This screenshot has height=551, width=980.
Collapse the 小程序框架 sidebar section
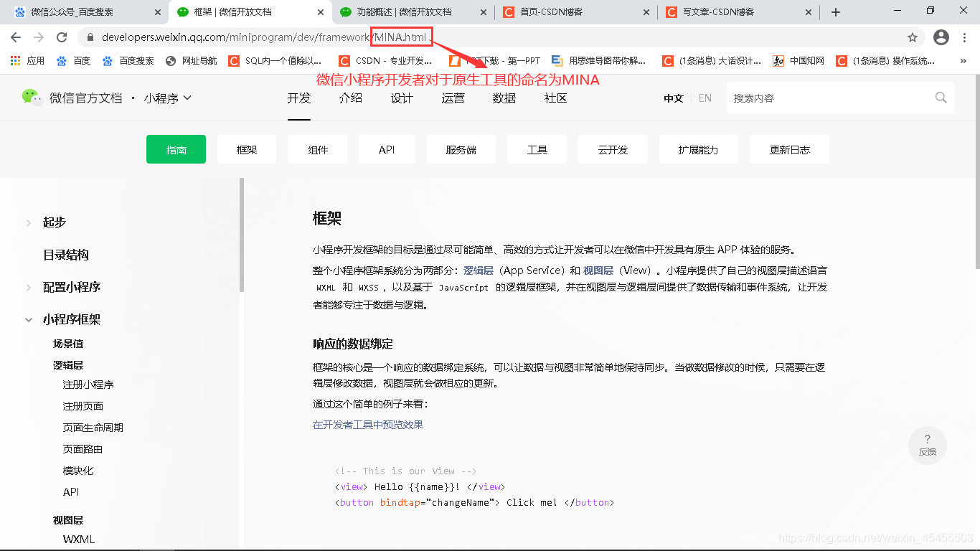click(x=29, y=319)
